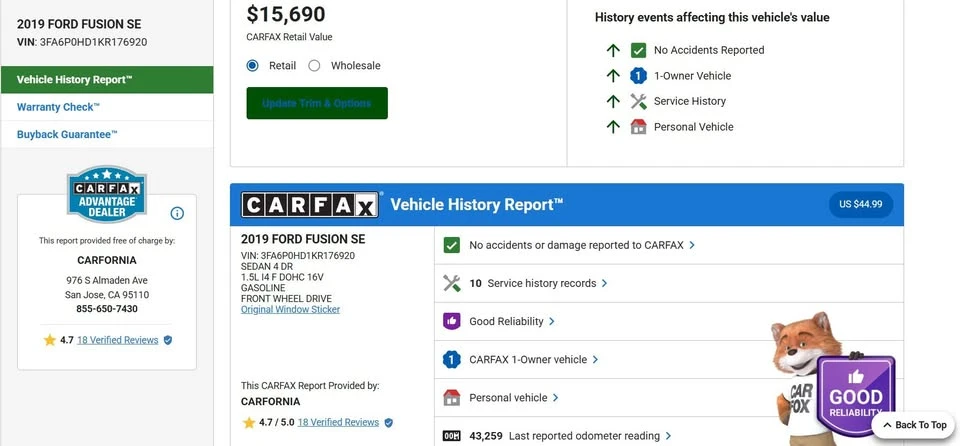Click the verified shield icon beside 4.7 / 5.0 reviews
The image size is (960, 446).
click(388, 423)
